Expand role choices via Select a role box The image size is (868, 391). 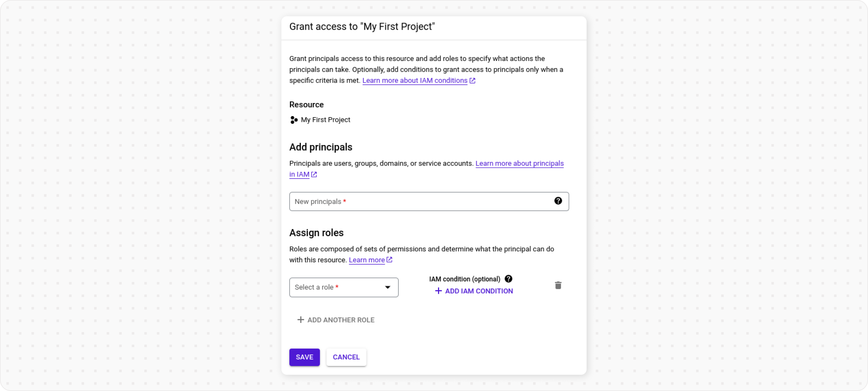[343, 287]
